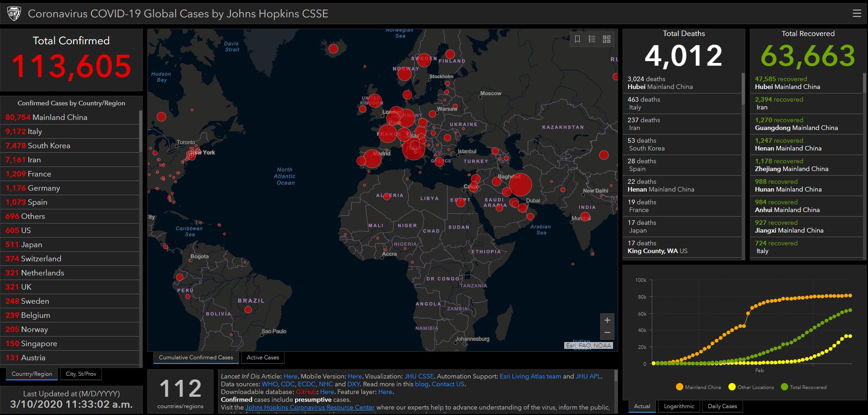Select Iran row with 7,161 confirmed cases
Screen dimensions: 868x415
(x=70, y=160)
